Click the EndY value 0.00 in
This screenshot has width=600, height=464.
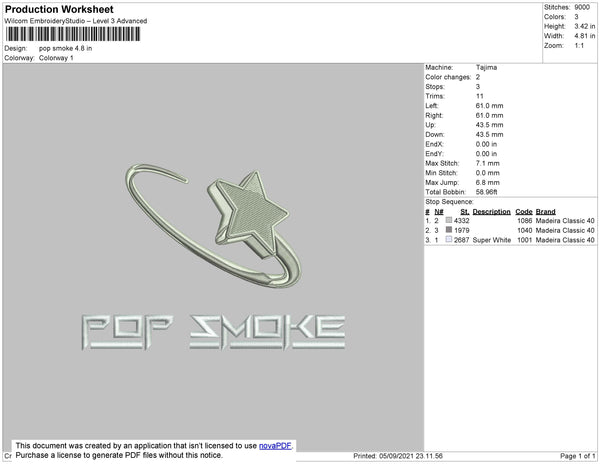486,154
